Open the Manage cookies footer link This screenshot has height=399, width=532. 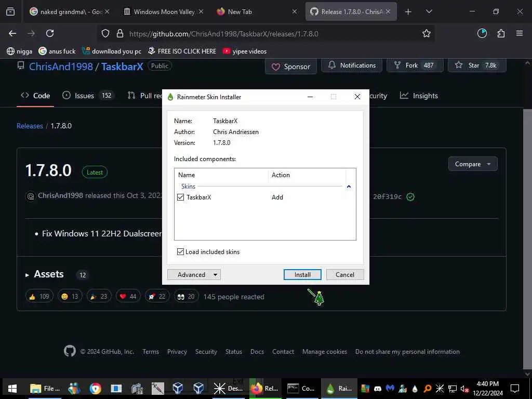point(325,352)
